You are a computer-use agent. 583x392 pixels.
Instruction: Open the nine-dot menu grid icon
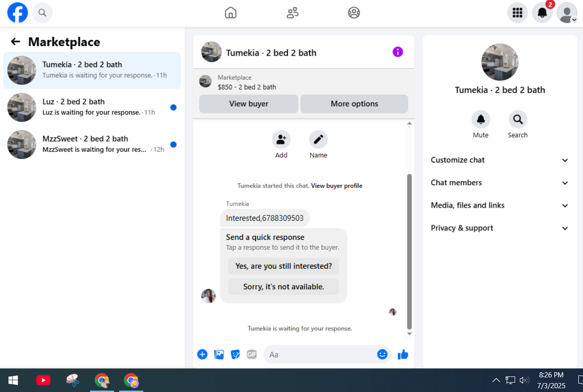tap(517, 13)
